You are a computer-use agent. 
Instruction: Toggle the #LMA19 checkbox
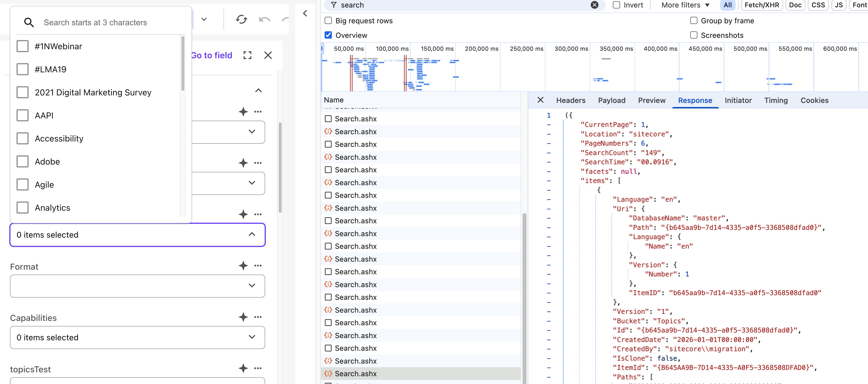coord(23,69)
